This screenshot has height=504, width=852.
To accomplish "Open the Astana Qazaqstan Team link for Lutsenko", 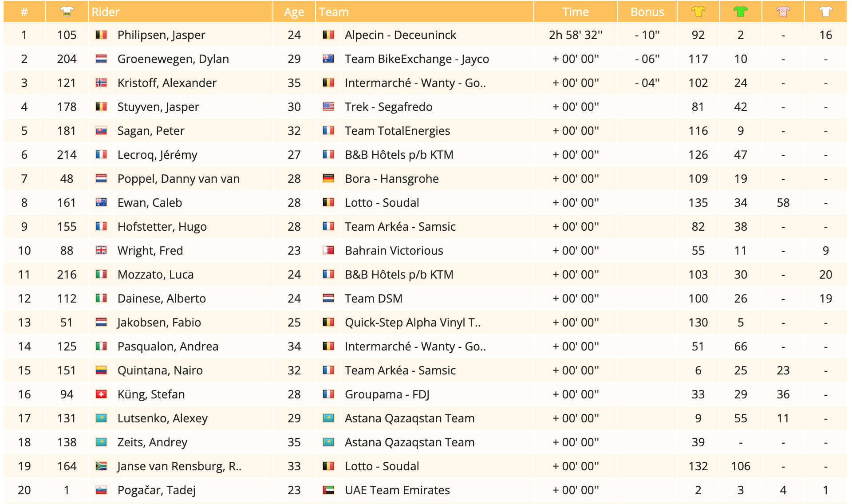I will tap(410, 418).
